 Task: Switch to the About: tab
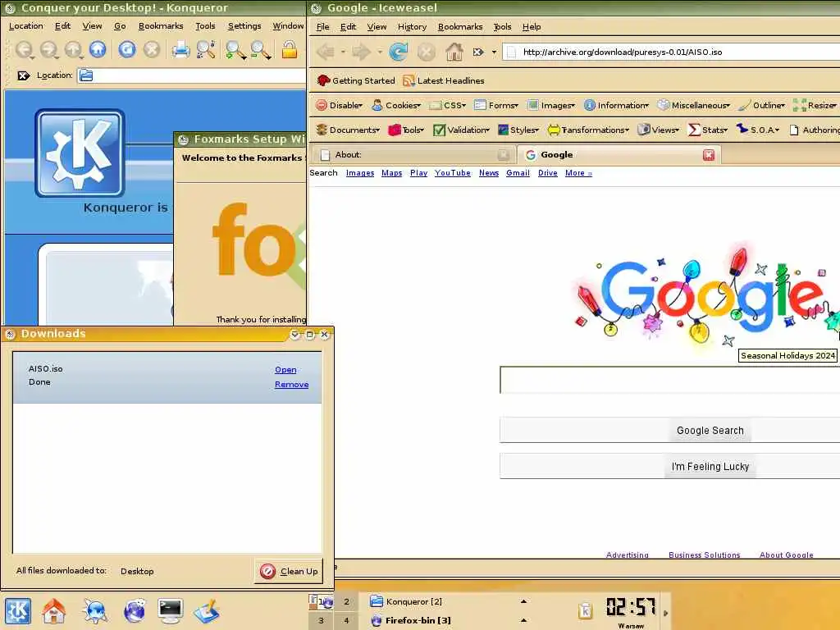[x=413, y=155]
